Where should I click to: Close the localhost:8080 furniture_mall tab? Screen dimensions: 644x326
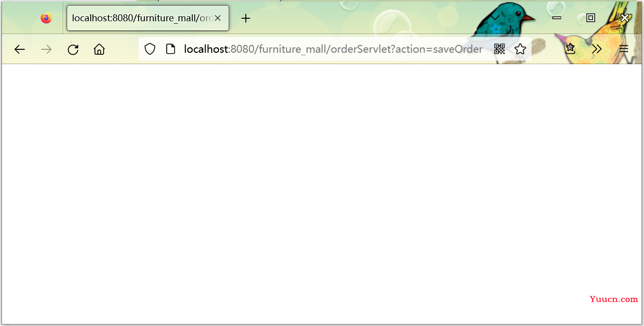[217, 18]
